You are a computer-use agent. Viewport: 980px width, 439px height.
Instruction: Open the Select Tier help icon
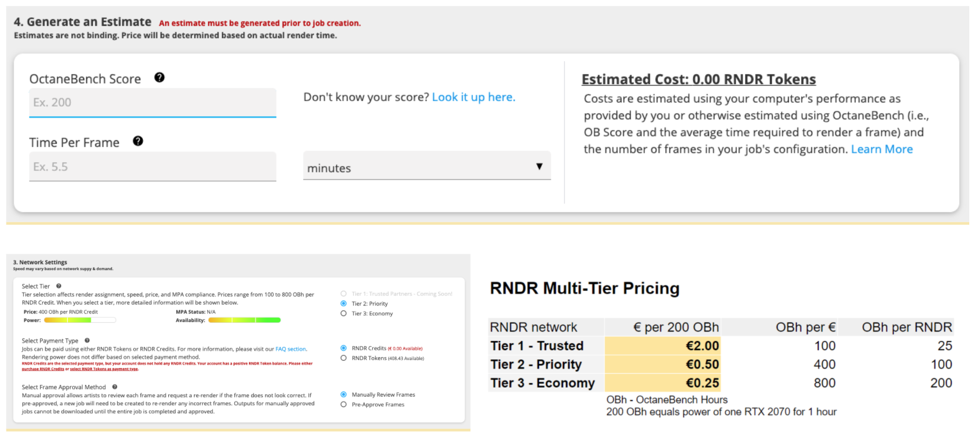click(59, 286)
